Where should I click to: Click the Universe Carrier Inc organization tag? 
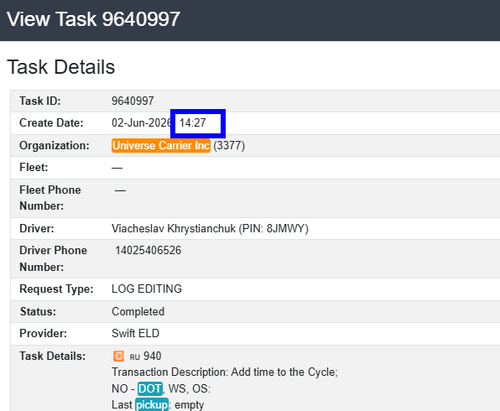point(161,146)
